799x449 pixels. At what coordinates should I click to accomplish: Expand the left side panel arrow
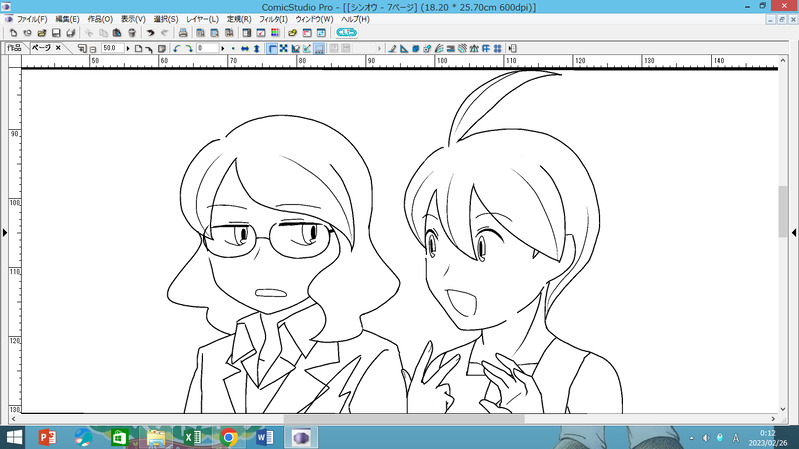tap(4, 232)
